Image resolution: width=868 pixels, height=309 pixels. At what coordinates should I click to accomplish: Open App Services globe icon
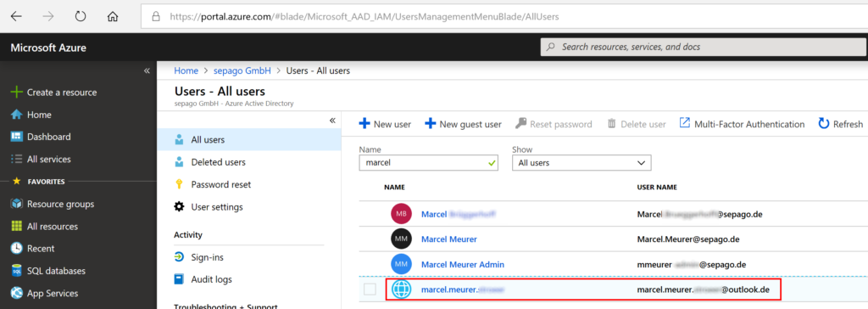pos(17,293)
